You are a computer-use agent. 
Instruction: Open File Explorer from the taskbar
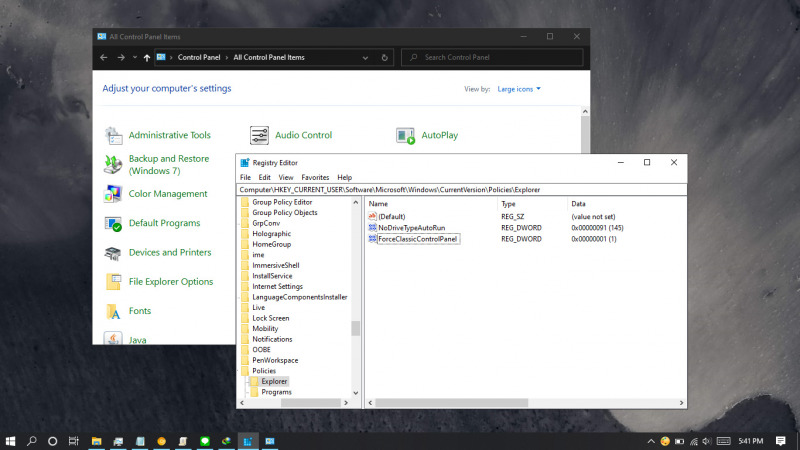(x=96, y=441)
